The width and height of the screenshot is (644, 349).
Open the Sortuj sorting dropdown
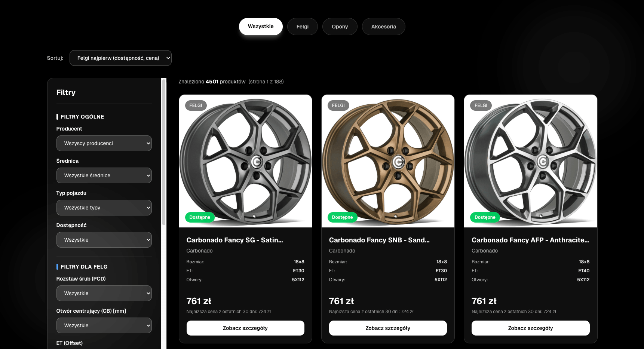pyautogui.click(x=120, y=58)
